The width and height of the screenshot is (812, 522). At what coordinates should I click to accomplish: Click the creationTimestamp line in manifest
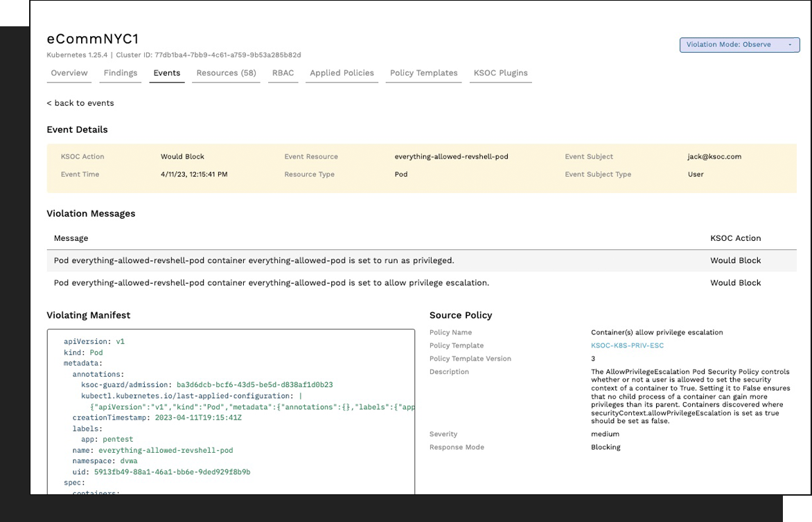click(x=157, y=417)
